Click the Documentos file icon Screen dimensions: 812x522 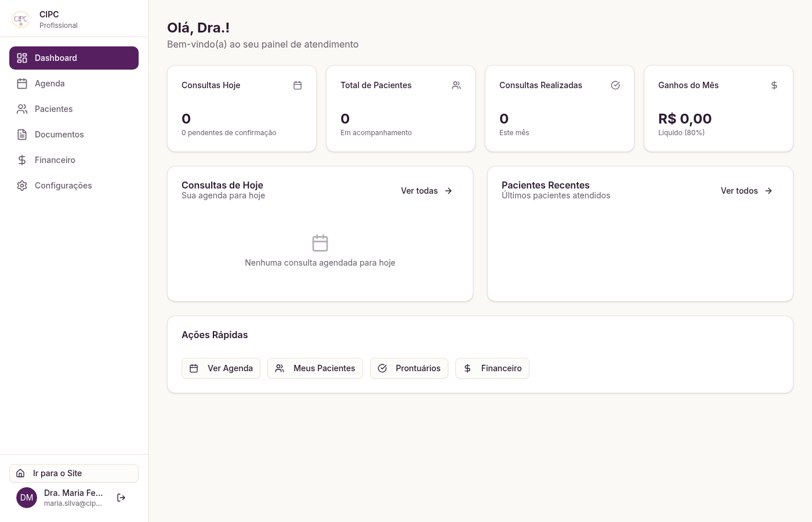point(22,135)
